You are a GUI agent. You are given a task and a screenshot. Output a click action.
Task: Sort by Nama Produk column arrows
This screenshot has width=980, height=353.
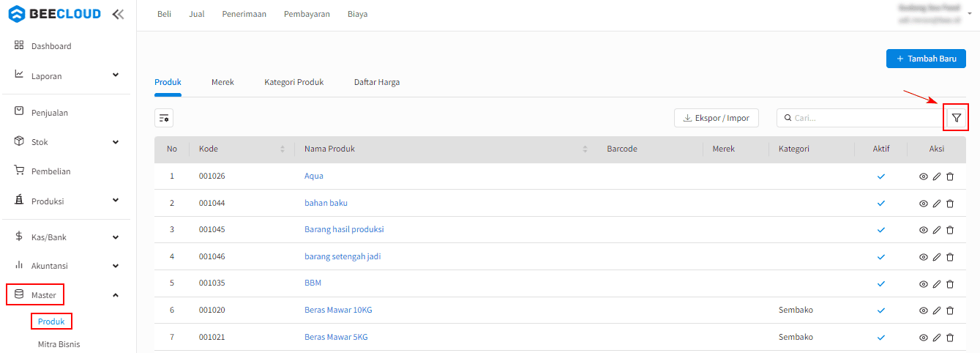585,149
